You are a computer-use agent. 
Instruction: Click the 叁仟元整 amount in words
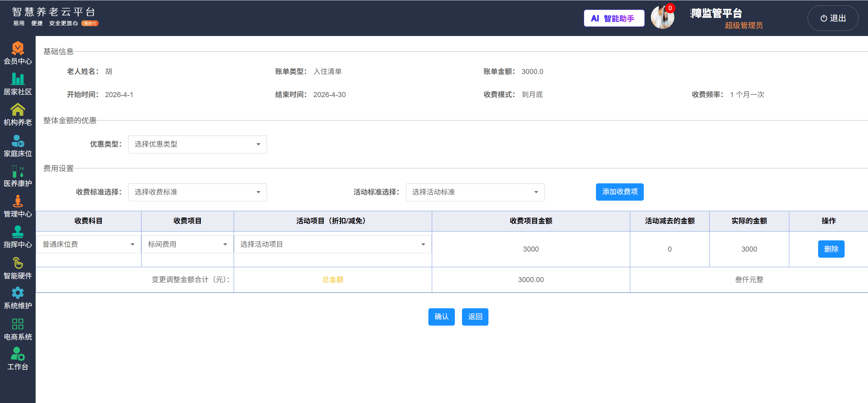[x=749, y=280]
